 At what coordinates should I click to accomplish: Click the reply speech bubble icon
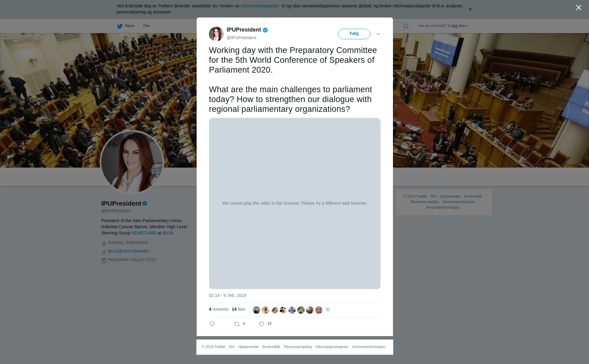pos(212,324)
